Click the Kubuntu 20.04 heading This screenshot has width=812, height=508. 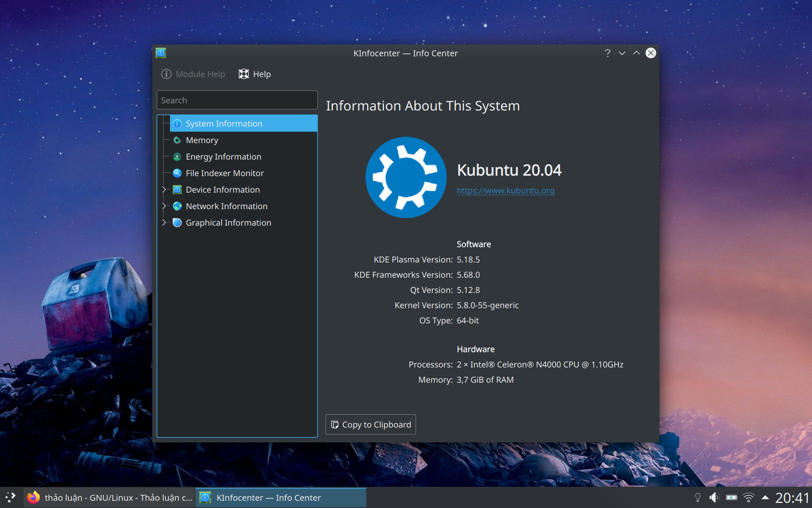509,170
